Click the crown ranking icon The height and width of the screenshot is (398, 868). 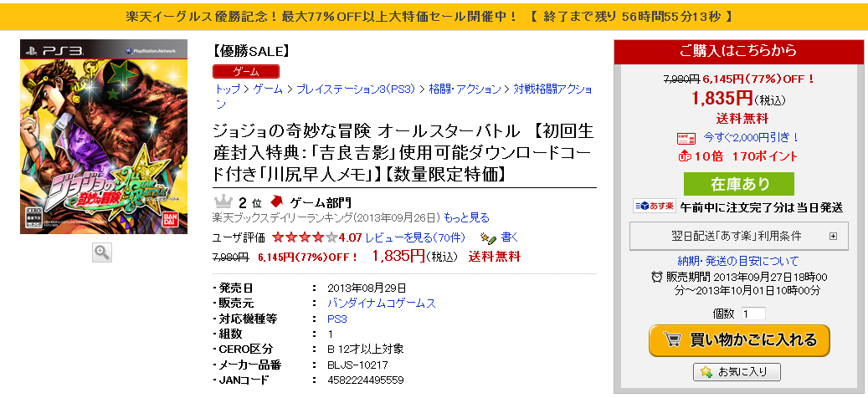[223, 202]
